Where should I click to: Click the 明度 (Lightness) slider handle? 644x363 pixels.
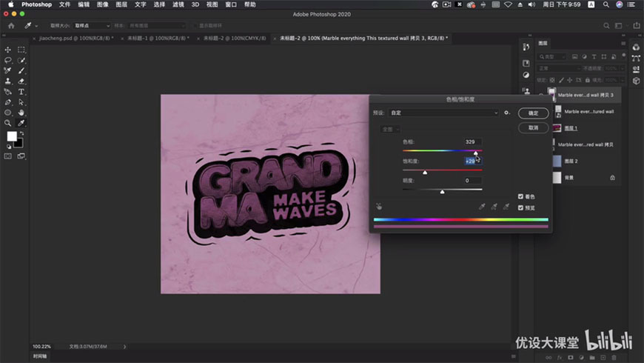tap(442, 191)
